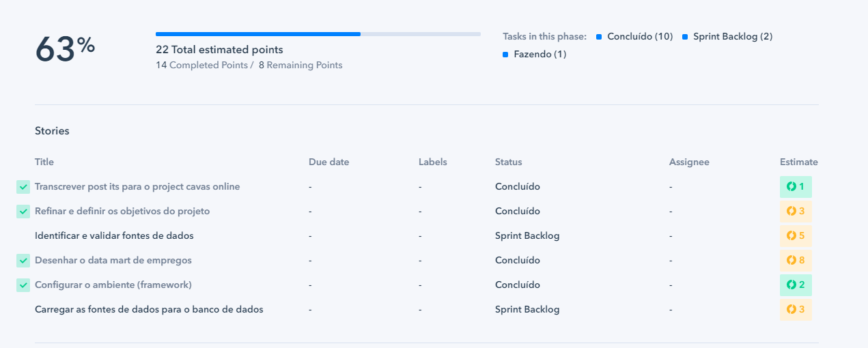Open Concluído status for Transcrever post its
This screenshot has width=868, height=348.
[518, 186]
